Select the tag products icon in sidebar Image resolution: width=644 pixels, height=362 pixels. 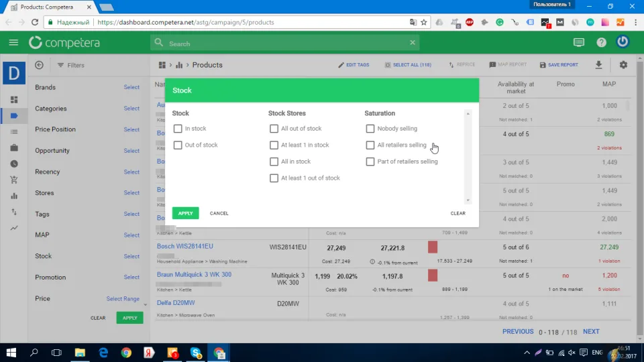click(14, 116)
